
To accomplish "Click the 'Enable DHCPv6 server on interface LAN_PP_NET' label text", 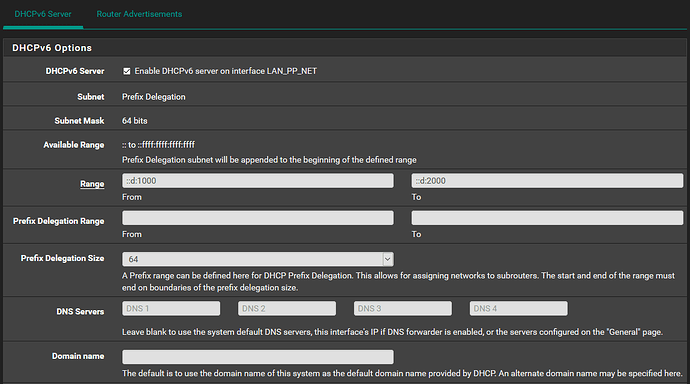I will pyautogui.click(x=225, y=71).
